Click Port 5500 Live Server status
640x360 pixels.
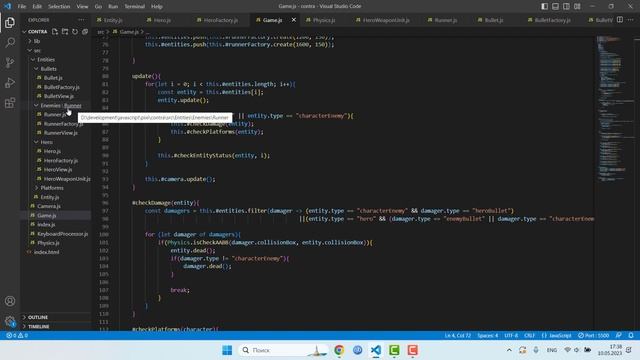point(593,335)
